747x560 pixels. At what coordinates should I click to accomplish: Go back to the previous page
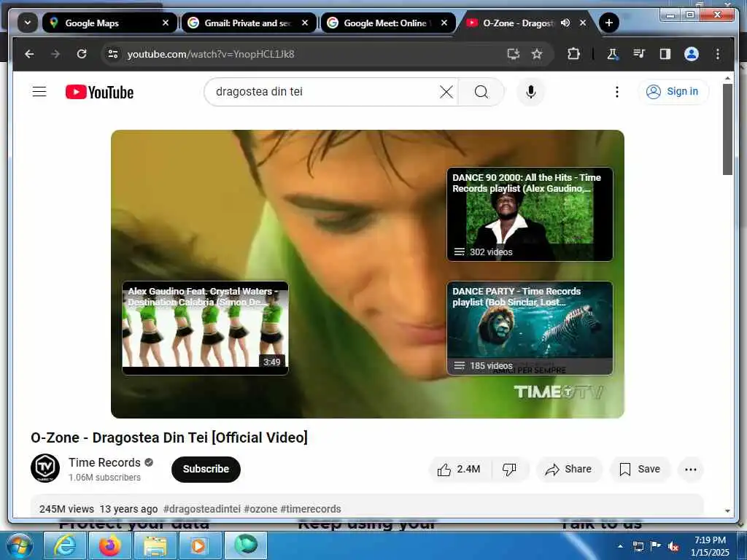pos(29,54)
